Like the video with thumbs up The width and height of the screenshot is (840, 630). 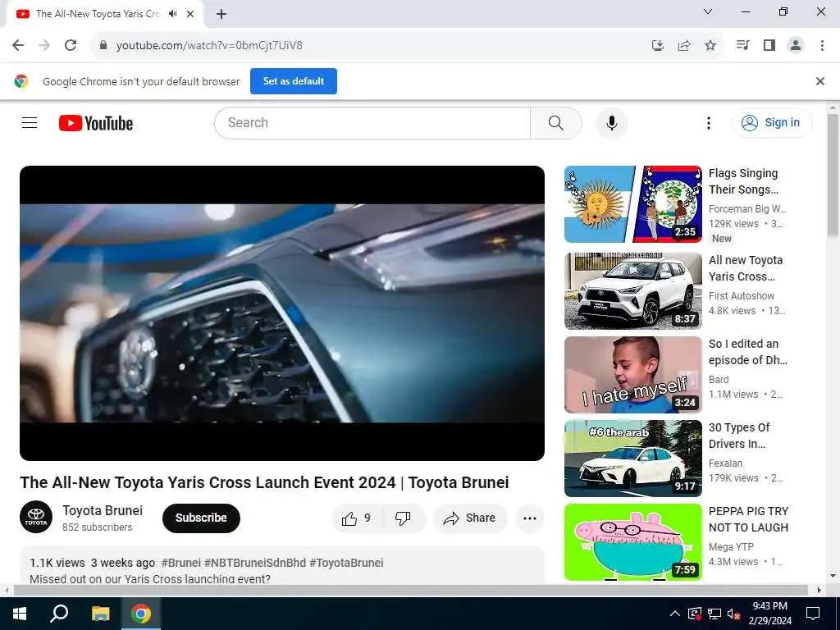coord(356,518)
